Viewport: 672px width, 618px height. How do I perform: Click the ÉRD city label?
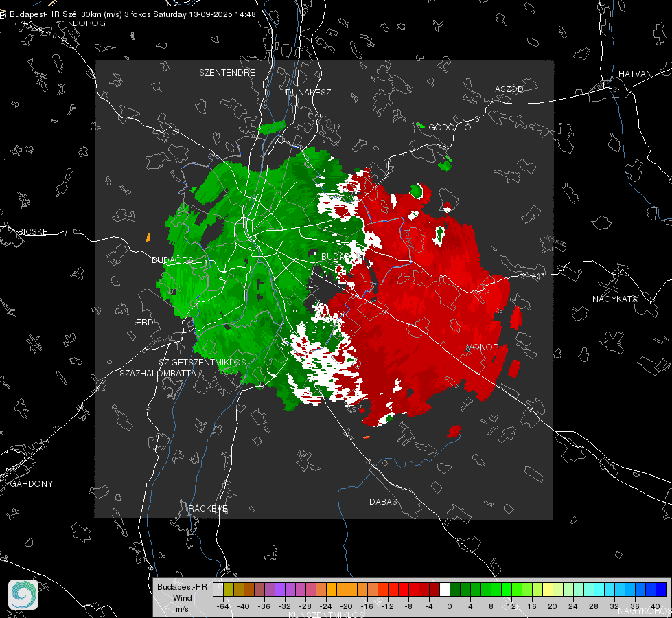[144, 323]
